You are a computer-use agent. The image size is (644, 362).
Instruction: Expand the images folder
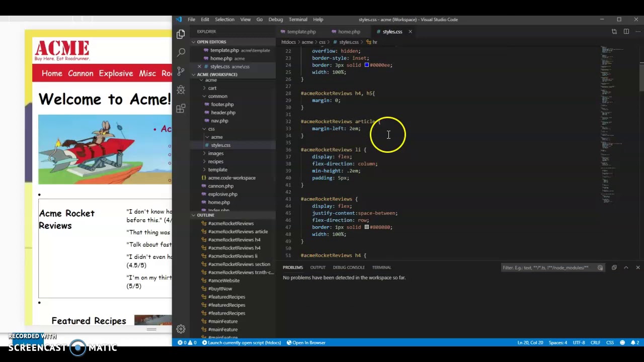(216, 153)
